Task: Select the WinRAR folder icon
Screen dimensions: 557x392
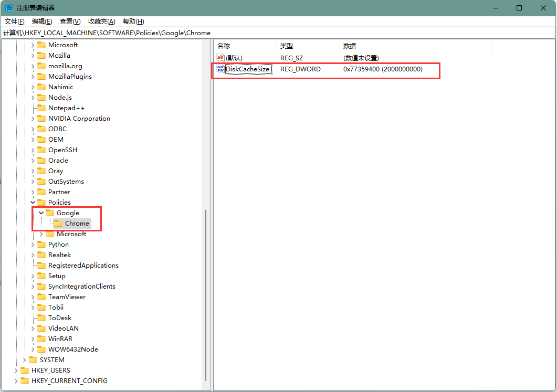Action: coord(41,339)
